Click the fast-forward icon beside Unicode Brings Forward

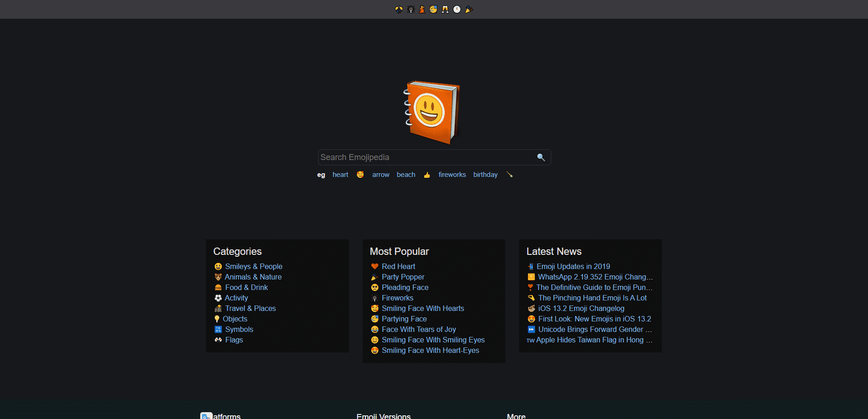pyautogui.click(x=531, y=329)
